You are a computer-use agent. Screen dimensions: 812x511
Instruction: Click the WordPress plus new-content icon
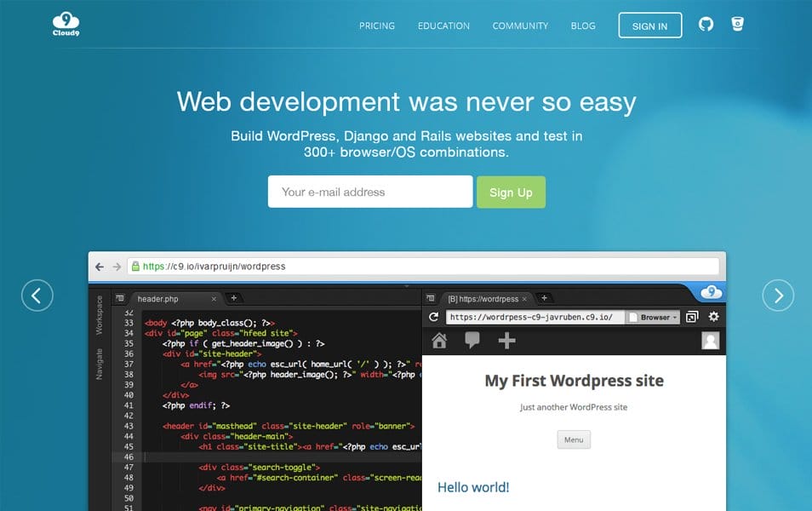pyautogui.click(x=506, y=342)
